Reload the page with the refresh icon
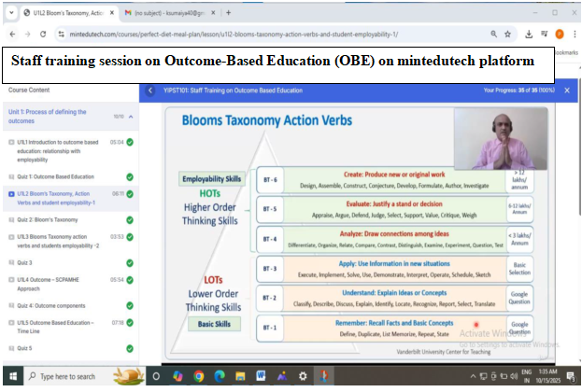Image resolution: width=582 pixels, height=392 pixels. point(43,34)
